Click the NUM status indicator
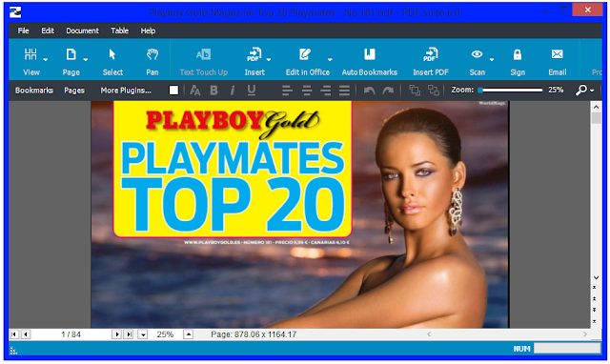The width and height of the screenshot is (610, 364). [521, 349]
